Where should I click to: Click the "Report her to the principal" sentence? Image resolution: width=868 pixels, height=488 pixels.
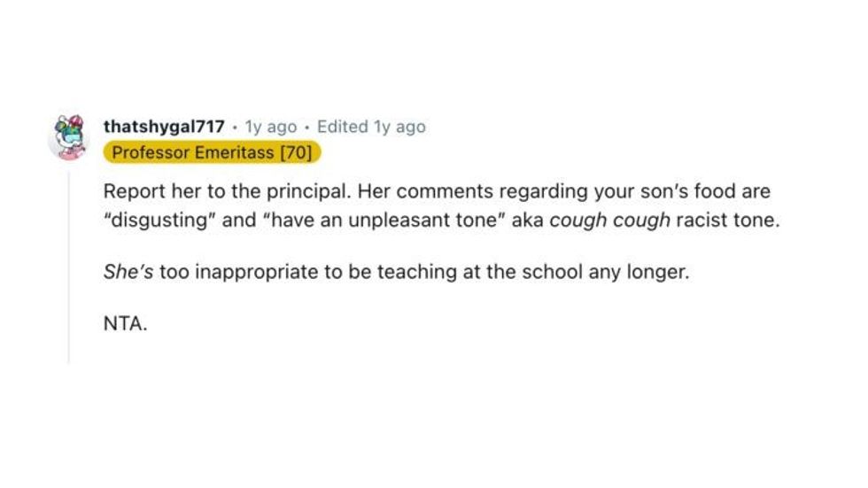pos(228,191)
